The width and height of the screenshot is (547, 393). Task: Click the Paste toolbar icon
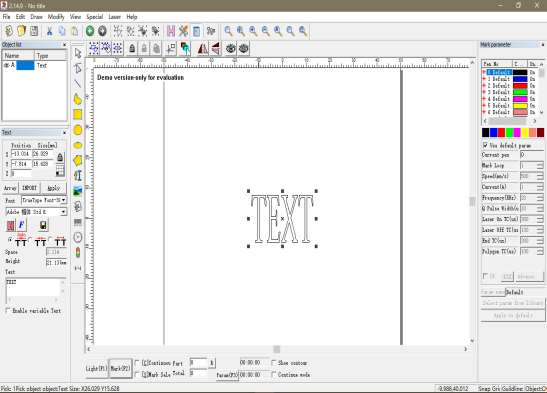75,31
